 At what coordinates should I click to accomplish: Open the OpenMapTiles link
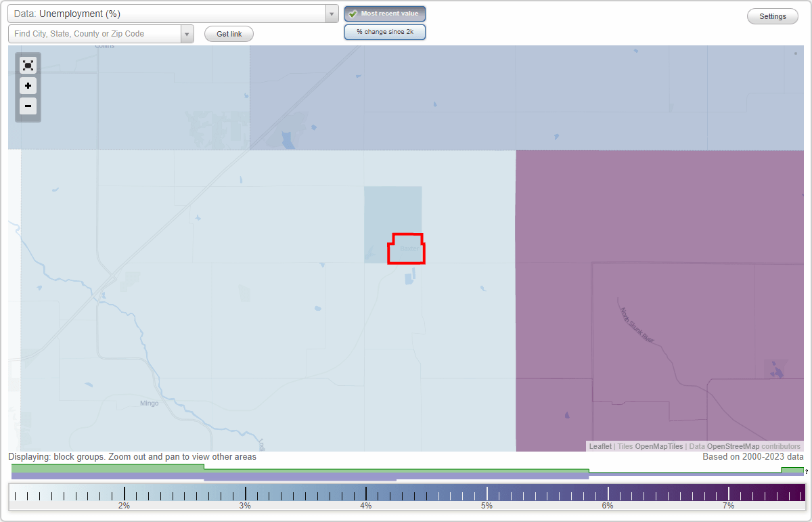click(659, 446)
